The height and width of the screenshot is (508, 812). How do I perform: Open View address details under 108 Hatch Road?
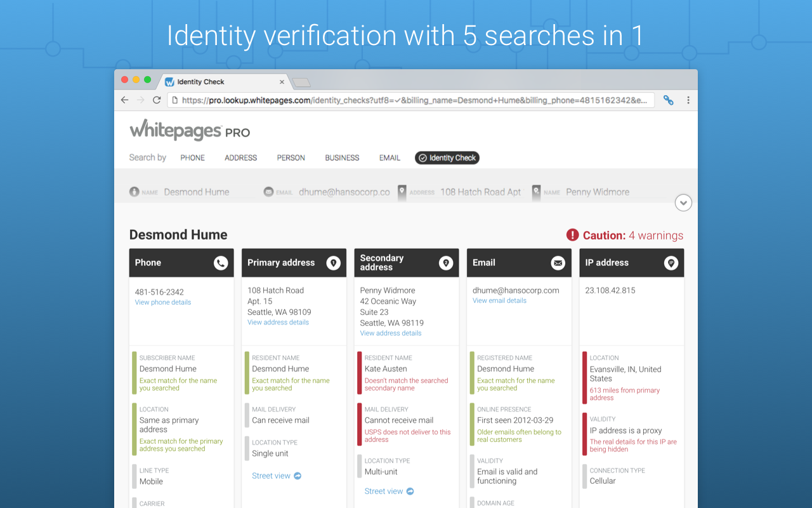(x=278, y=323)
